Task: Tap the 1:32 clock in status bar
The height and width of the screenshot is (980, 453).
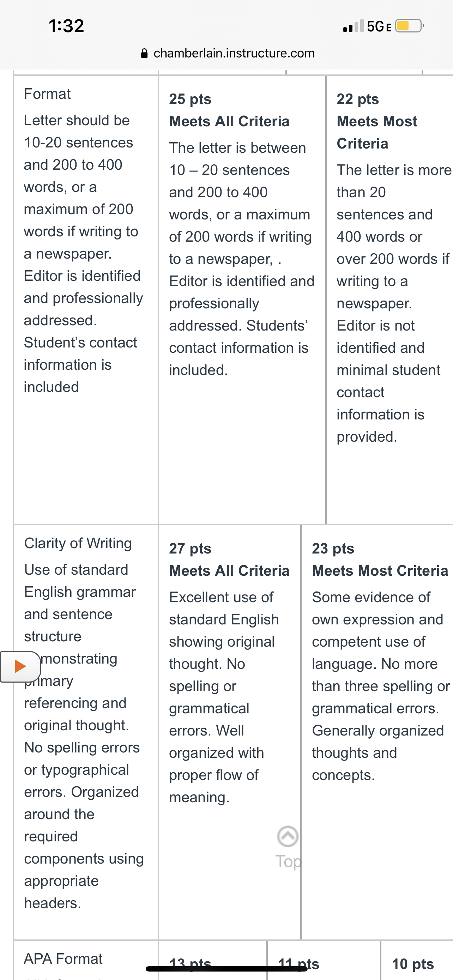Action: pyautogui.click(x=66, y=26)
